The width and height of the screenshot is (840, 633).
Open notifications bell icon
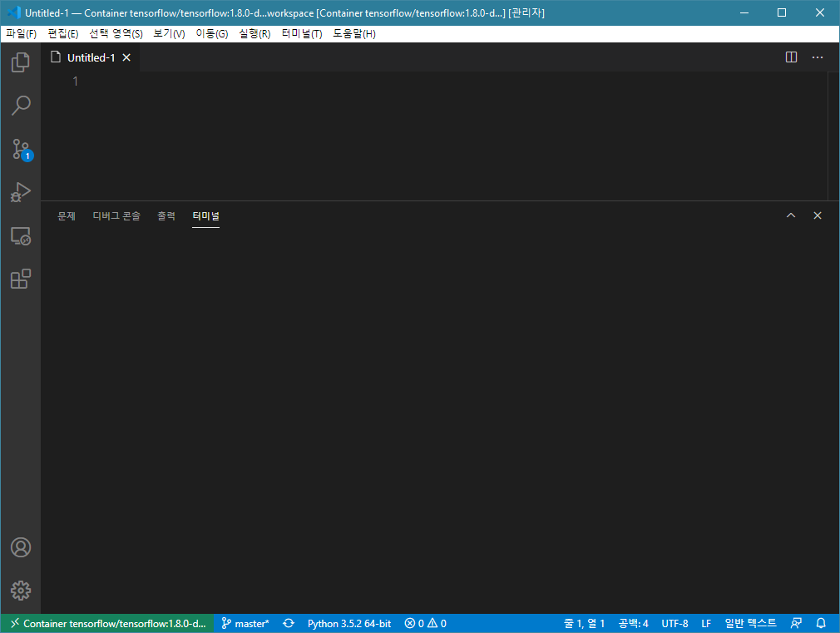(821, 623)
